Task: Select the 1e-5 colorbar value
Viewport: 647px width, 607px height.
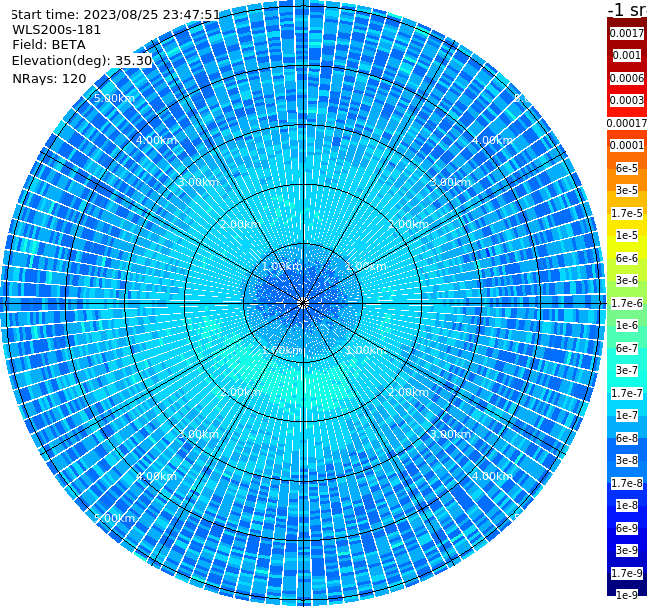Action: (x=627, y=235)
